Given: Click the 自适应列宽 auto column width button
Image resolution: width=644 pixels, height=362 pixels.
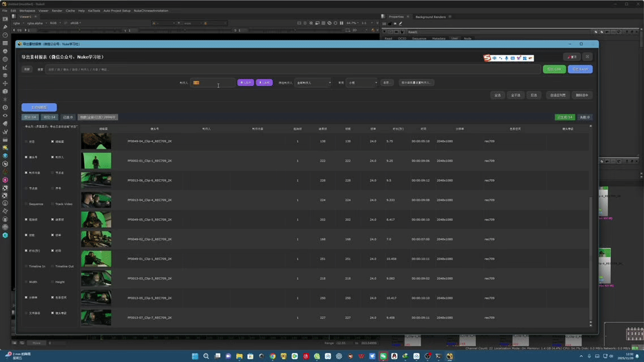Looking at the screenshot, I should tap(558, 95).
